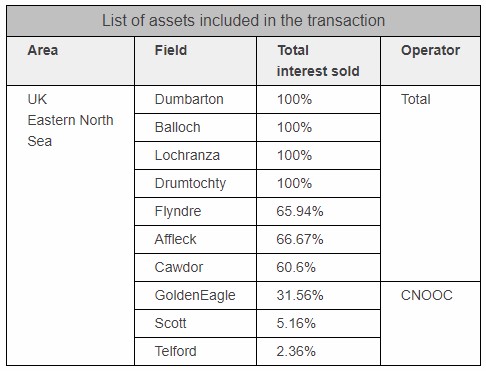The width and height of the screenshot is (486, 371).
Task: Click the table title 'List of assets included in the transaction'
Action: (x=243, y=21)
